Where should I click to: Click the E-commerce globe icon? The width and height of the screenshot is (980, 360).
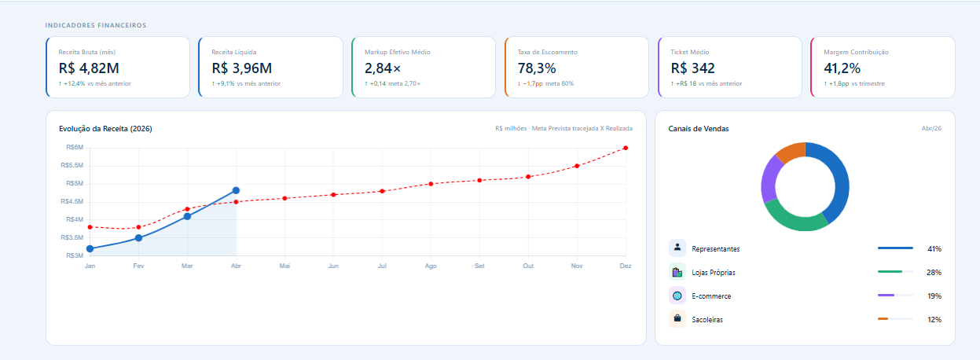point(677,296)
